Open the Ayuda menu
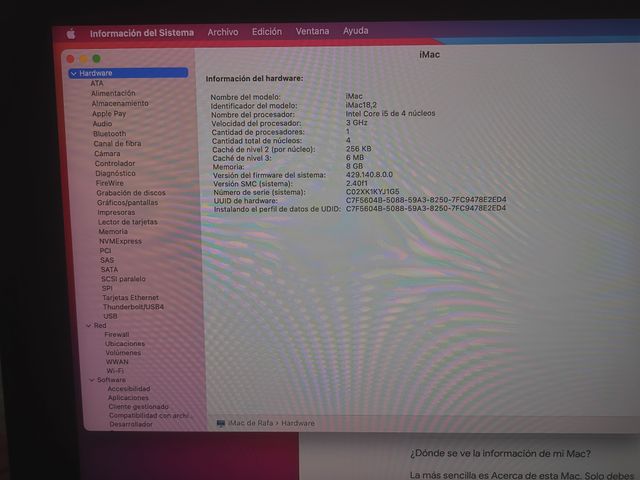Viewport: 640px width, 480px height. pyautogui.click(x=356, y=31)
